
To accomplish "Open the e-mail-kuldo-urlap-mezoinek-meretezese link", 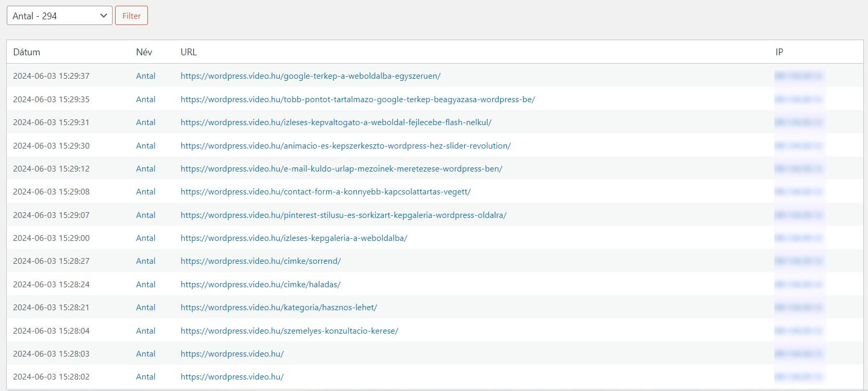I will point(341,169).
